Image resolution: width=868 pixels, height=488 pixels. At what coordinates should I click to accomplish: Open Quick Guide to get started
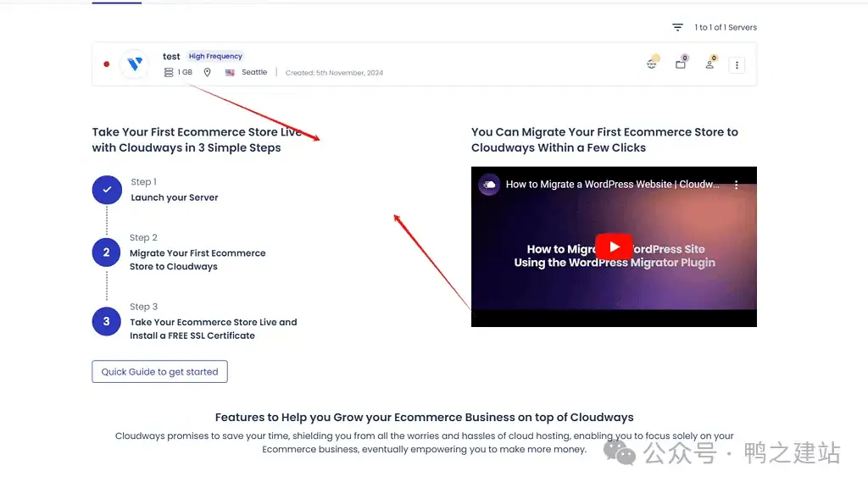tap(159, 372)
